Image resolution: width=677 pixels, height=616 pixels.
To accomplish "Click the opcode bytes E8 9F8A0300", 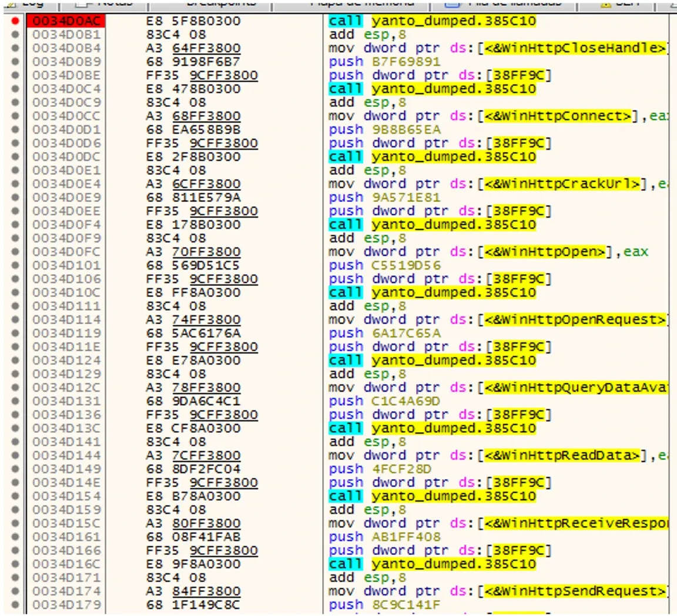I will tap(193, 564).
